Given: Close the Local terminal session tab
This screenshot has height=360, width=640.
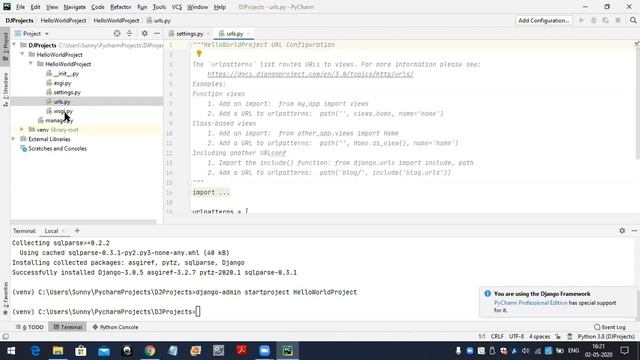Looking at the screenshot, I should pos(64,231).
